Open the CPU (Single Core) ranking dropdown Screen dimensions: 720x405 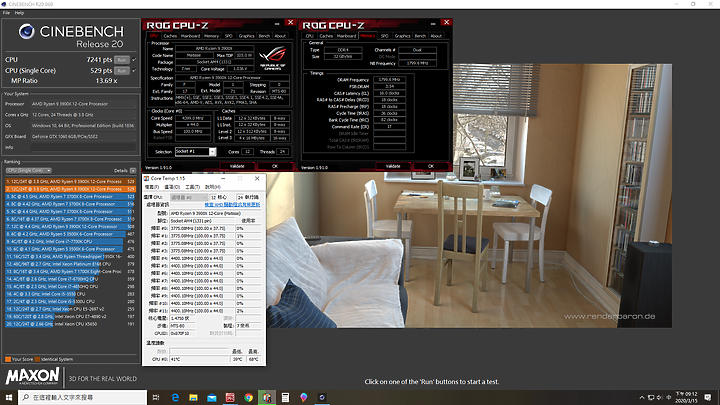coord(28,170)
